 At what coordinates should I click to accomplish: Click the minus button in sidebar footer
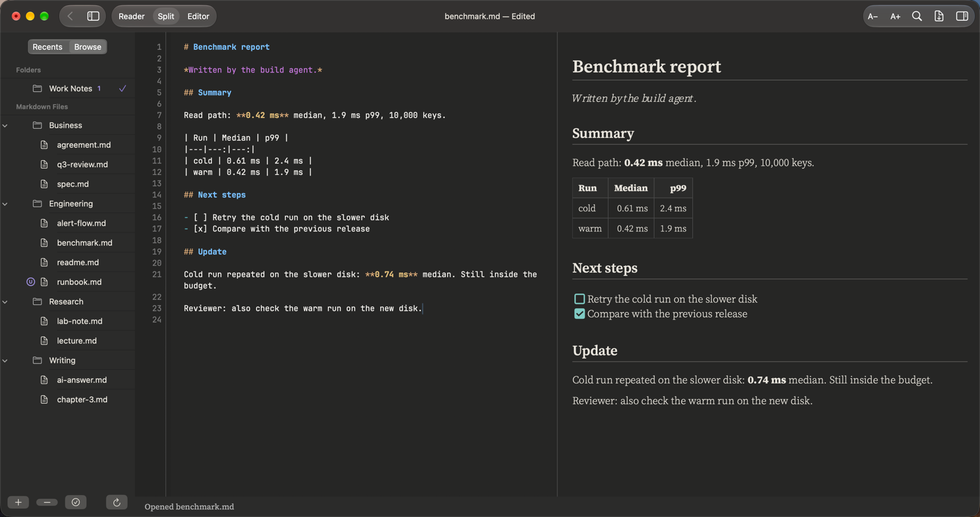click(x=47, y=502)
